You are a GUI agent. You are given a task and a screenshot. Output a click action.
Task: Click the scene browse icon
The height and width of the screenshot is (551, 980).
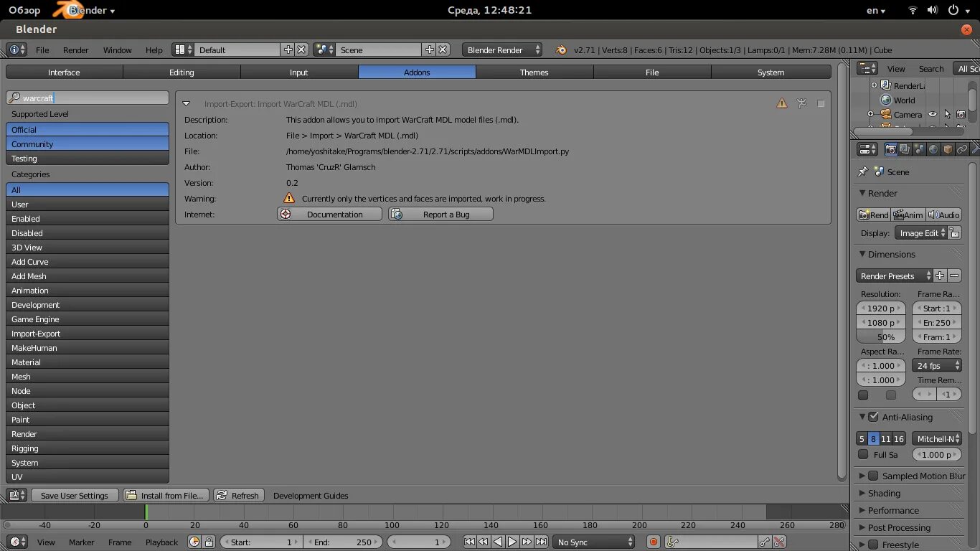click(324, 50)
